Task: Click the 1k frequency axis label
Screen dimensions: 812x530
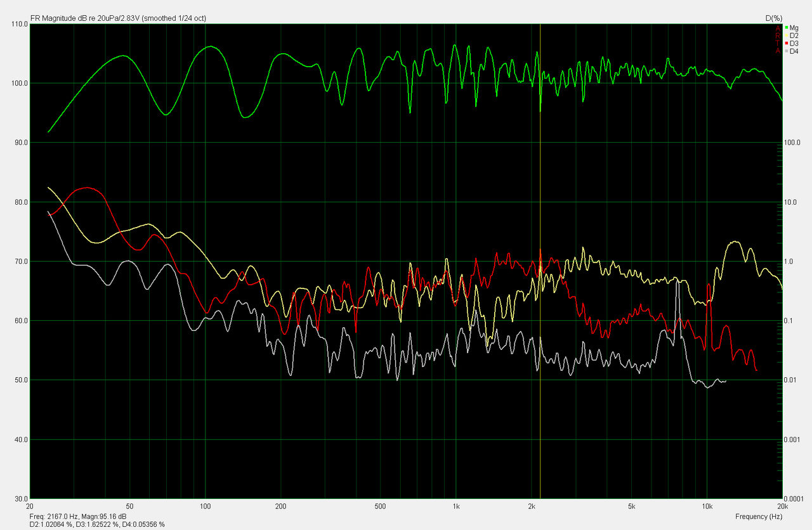Action: (x=455, y=507)
